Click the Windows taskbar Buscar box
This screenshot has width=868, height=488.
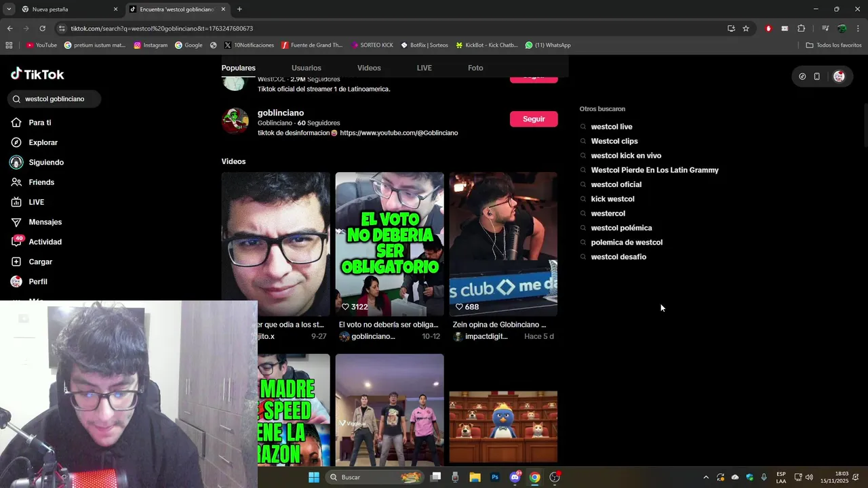coord(374,477)
